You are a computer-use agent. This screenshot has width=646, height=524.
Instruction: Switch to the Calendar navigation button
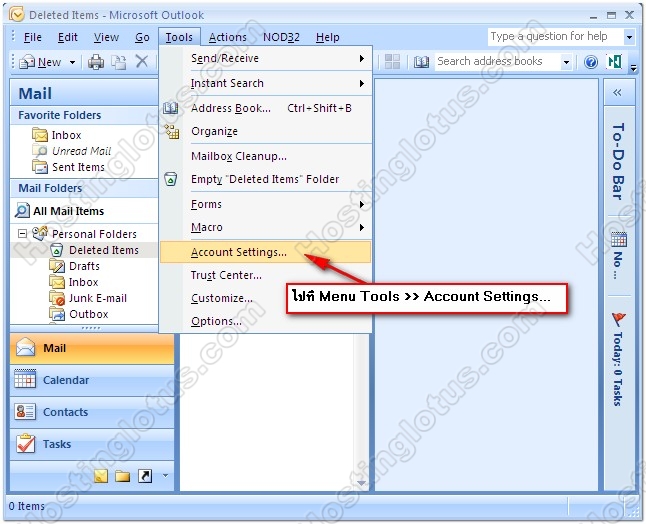pos(92,380)
